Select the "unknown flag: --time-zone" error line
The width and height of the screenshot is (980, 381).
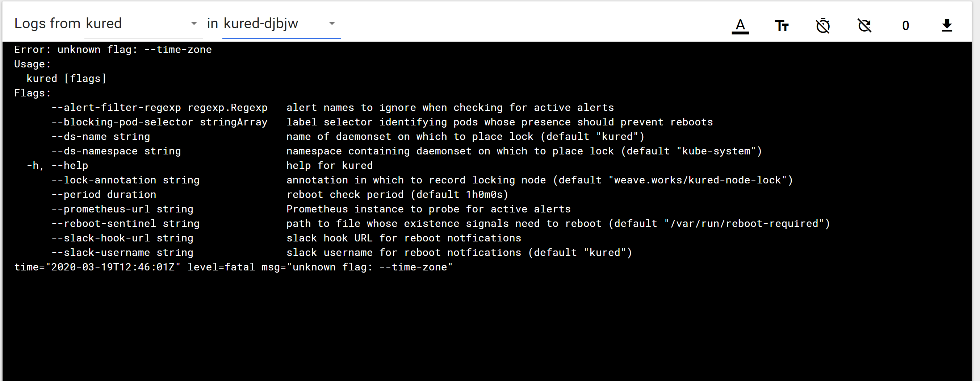(113, 49)
